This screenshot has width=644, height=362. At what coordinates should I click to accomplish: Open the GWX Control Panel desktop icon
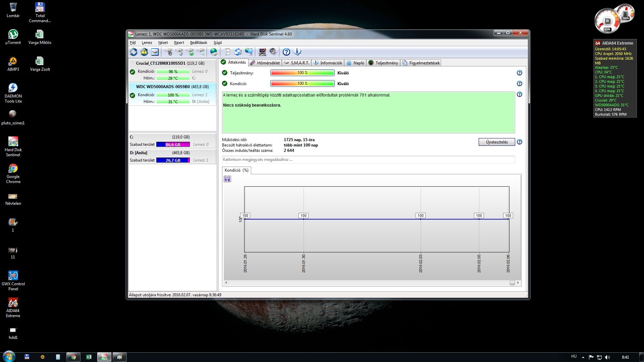(x=13, y=281)
